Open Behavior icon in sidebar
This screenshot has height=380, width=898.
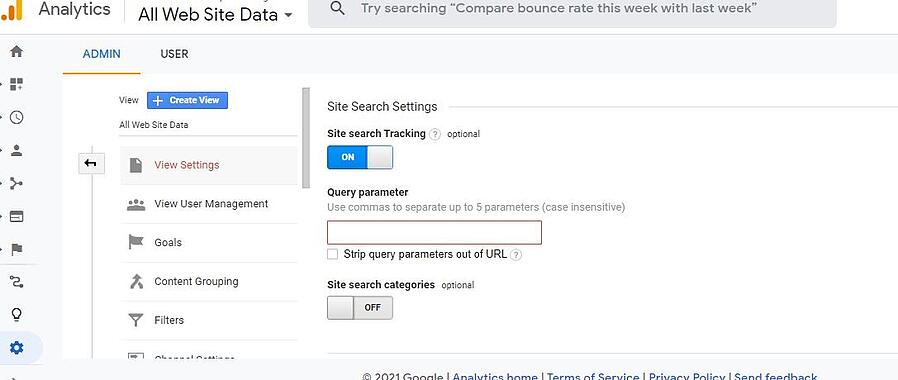click(x=17, y=217)
